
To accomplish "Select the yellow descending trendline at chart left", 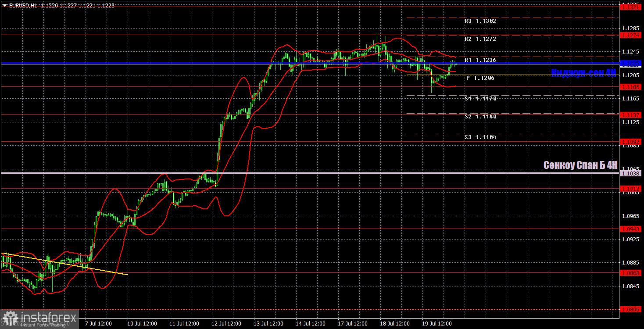I will (x=64, y=264).
